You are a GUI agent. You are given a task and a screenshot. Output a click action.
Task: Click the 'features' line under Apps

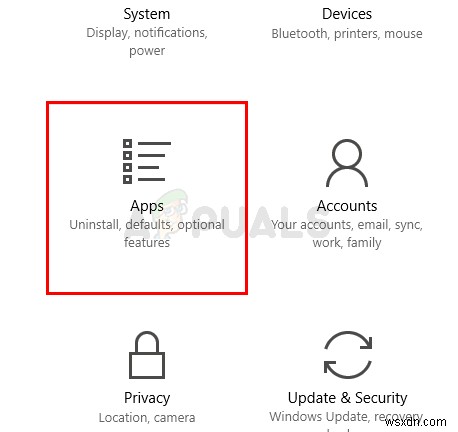[x=147, y=242]
